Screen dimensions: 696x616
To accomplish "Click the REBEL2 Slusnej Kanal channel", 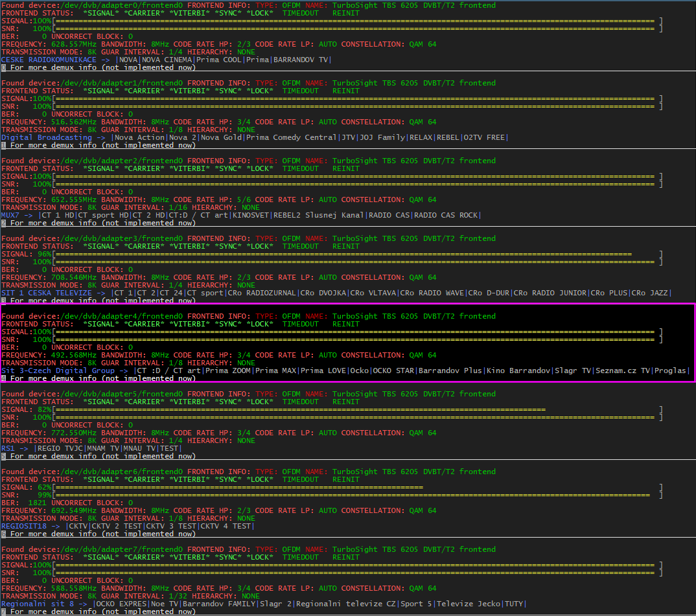I will point(319,215).
